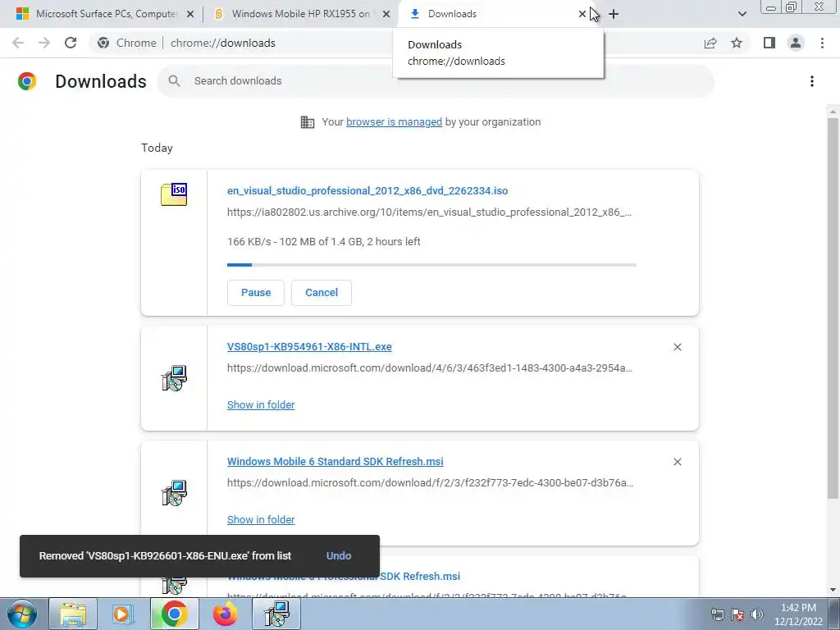Click the ISO download progress bar
Viewport: 840px width, 630px height.
coord(431,265)
